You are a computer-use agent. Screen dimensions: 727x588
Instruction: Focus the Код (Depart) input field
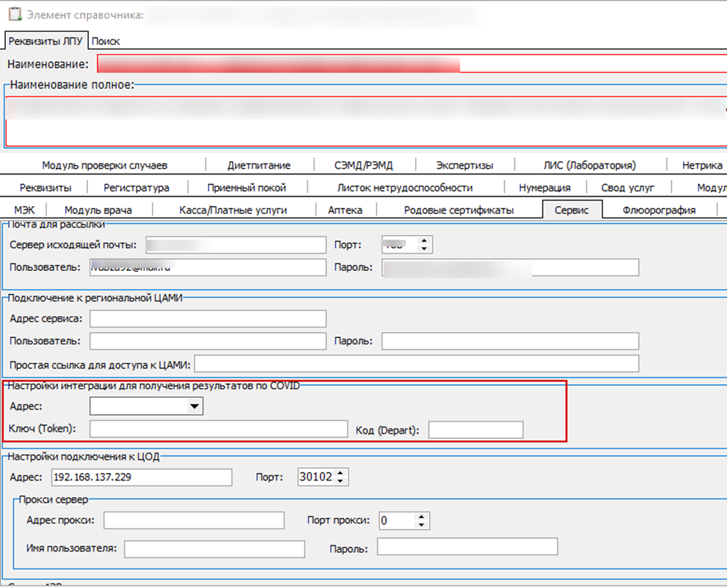tap(475, 430)
